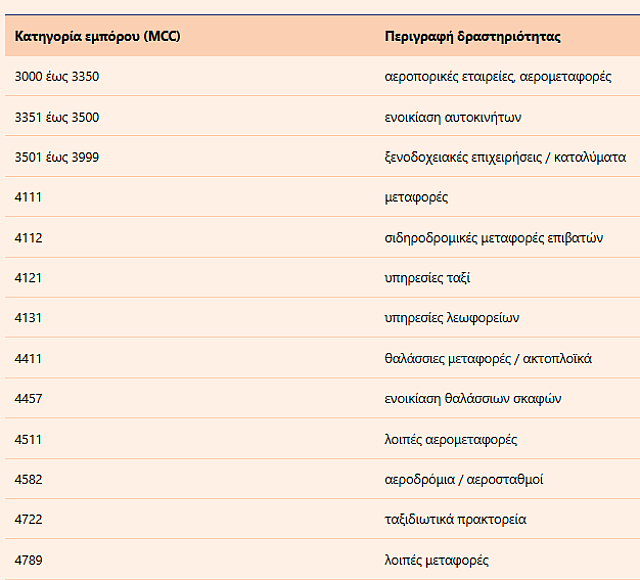Select the '3501 έως 3999' code cell
This screenshot has width=640, height=580.
pos(57,157)
